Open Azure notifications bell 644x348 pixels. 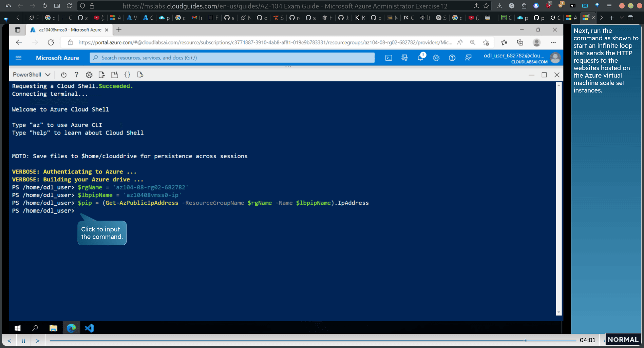[421, 57]
